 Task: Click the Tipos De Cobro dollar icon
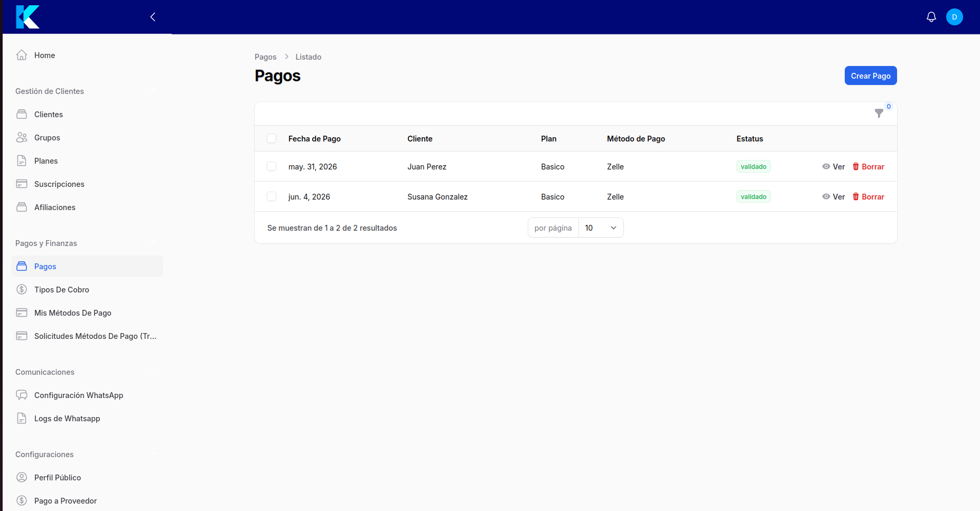coord(22,289)
